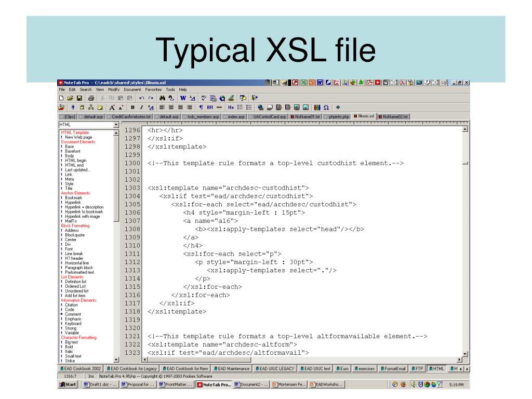Switch to the phpinfo.php tab
This screenshot has width=532, height=399.
(337, 117)
